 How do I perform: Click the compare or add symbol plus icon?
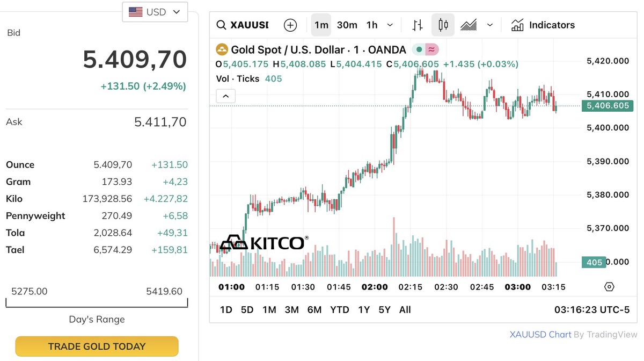(290, 25)
